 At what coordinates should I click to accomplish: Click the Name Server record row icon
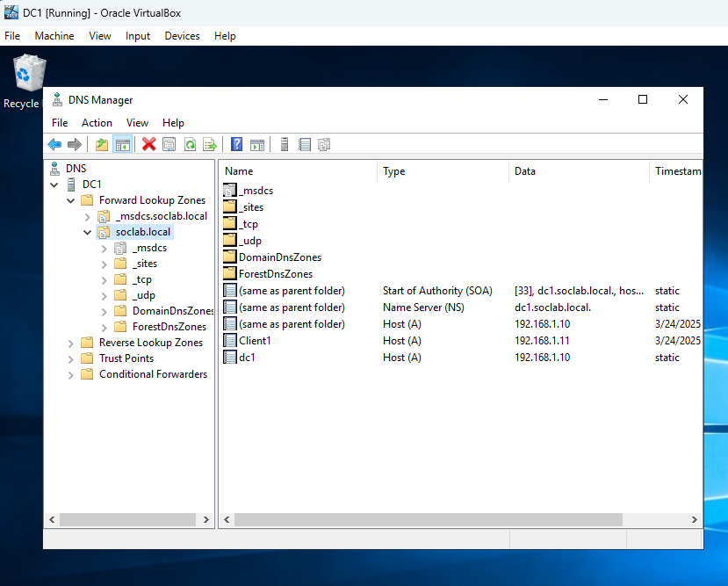tap(230, 307)
